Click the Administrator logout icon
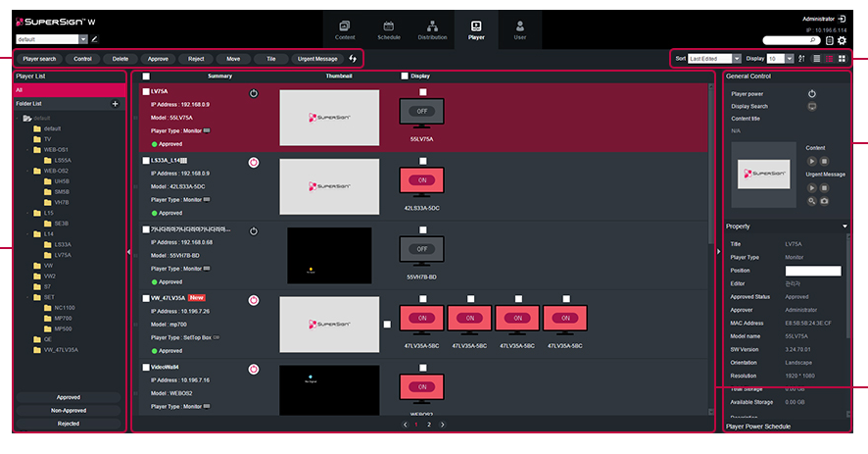The height and width of the screenshot is (454, 868). coord(843,19)
